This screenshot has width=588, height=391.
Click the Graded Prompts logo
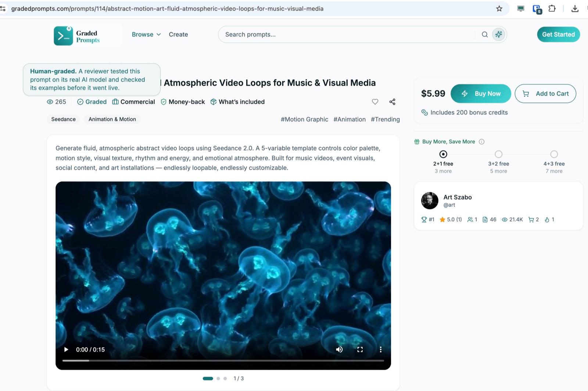(77, 36)
